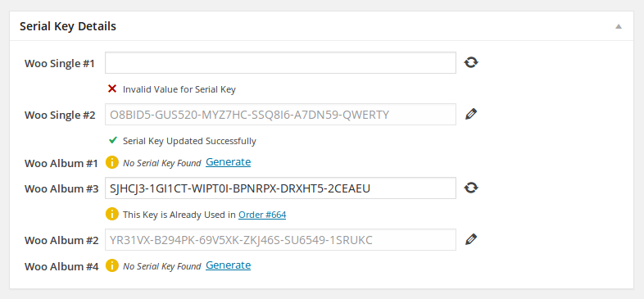Generate serial key for Woo Album #1
Image resolution: width=644 pixels, height=299 pixels.
tap(229, 162)
